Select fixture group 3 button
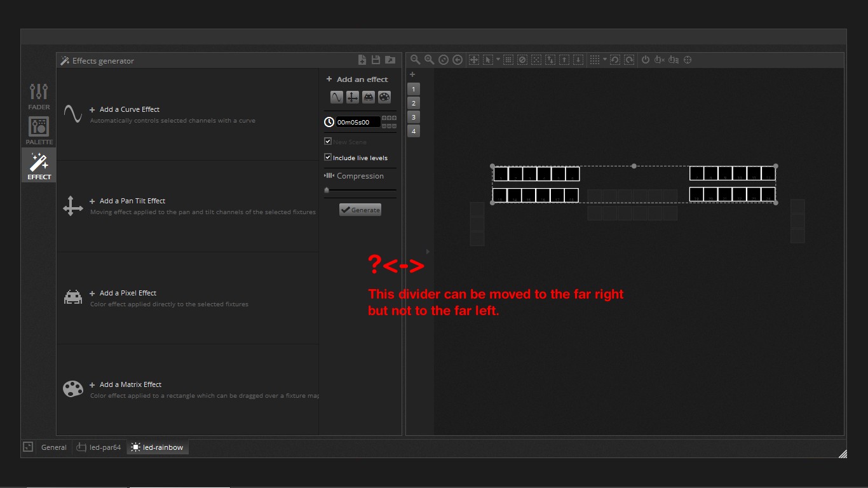868x488 pixels. point(414,117)
